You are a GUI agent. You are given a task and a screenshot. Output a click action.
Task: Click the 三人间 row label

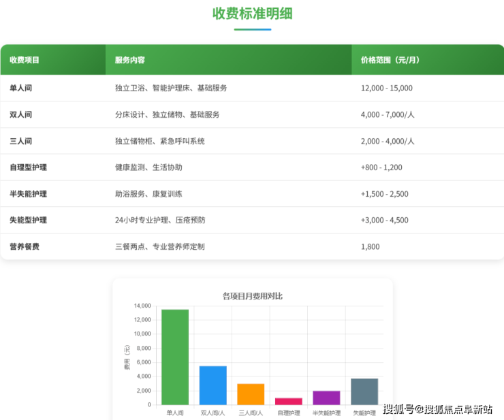(x=21, y=141)
